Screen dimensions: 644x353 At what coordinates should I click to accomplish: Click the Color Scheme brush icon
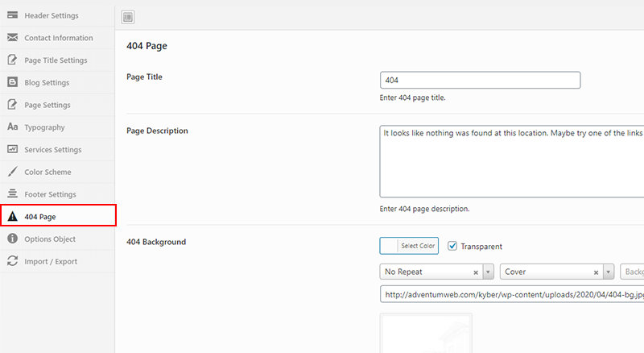click(13, 172)
